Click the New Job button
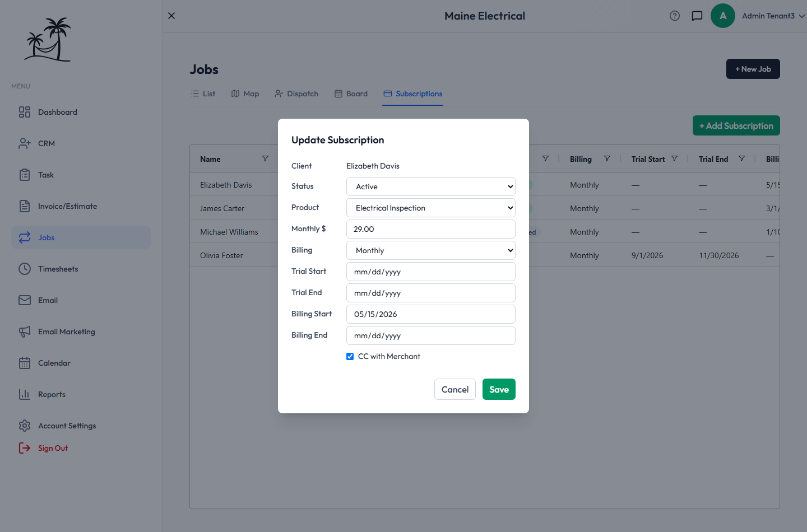The height and width of the screenshot is (532, 807). pyautogui.click(x=753, y=69)
